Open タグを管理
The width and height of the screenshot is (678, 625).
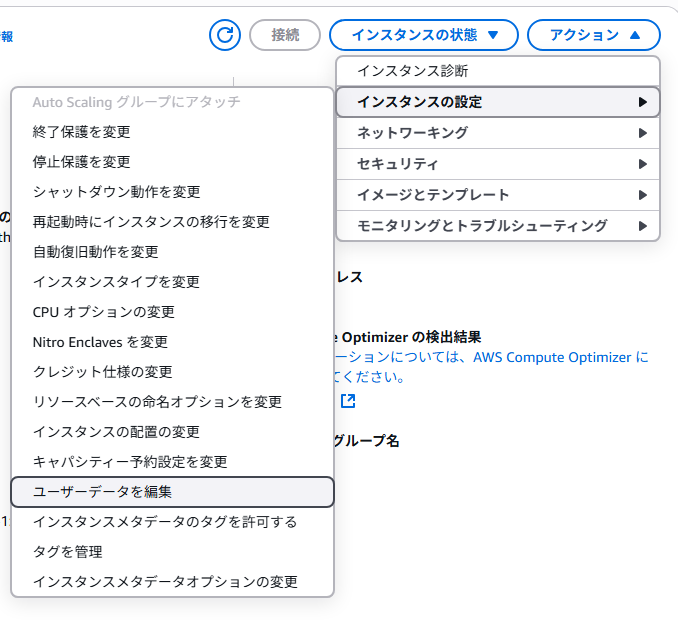tap(173, 552)
